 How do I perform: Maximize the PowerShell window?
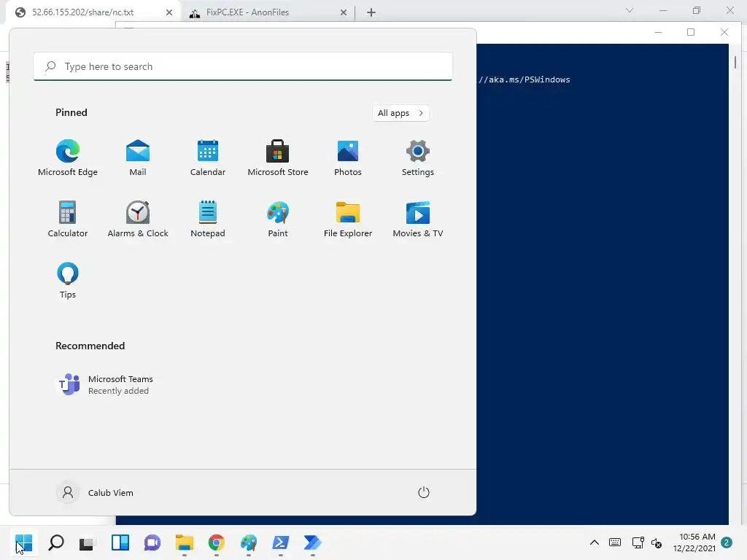(691, 32)
